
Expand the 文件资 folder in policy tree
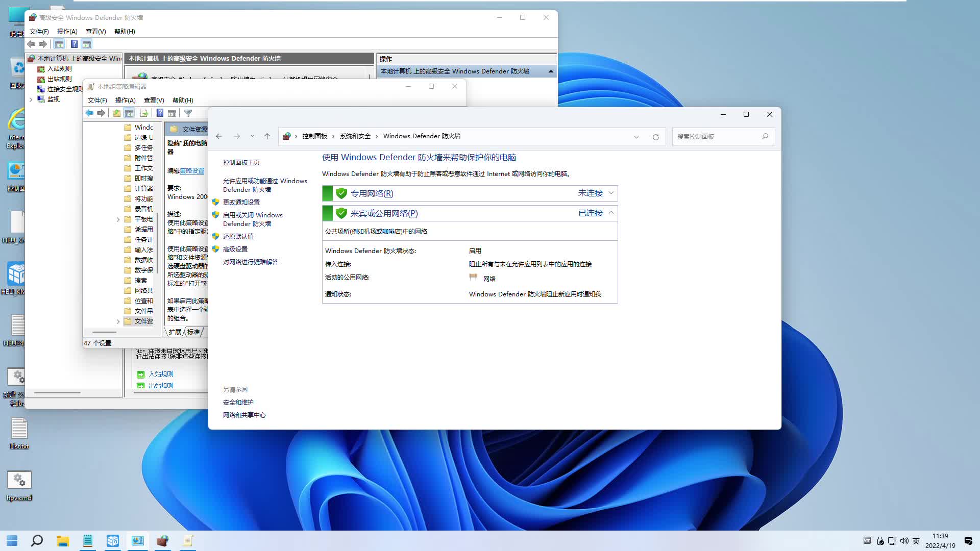118,321
